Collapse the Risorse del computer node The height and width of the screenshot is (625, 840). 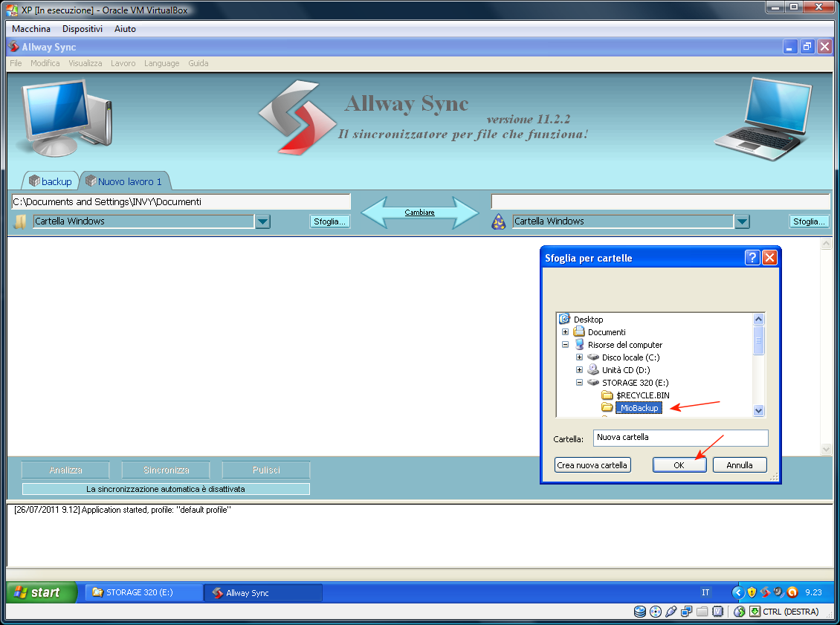[565, 344]
